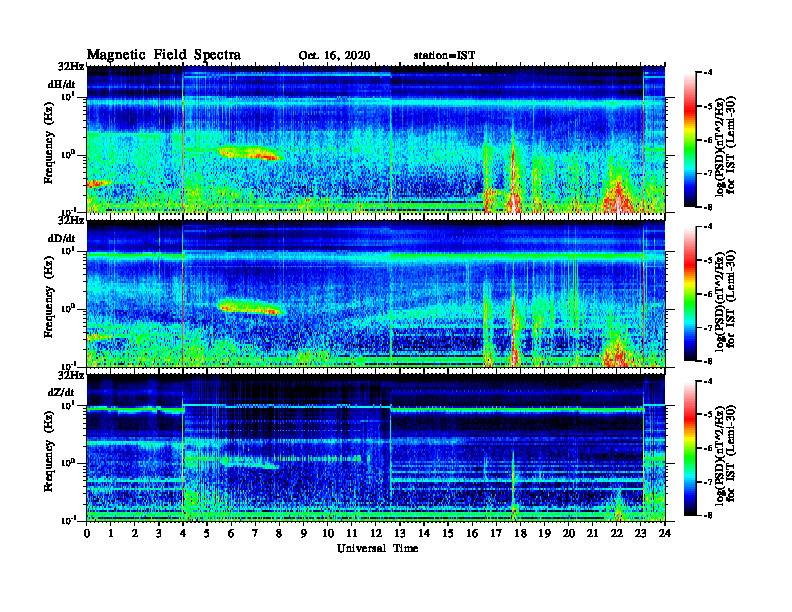The image size is (792, 612).
Task: Click the hour "7" tick label on the time axis
Action: pyautogui.click(x=255, y=534)
